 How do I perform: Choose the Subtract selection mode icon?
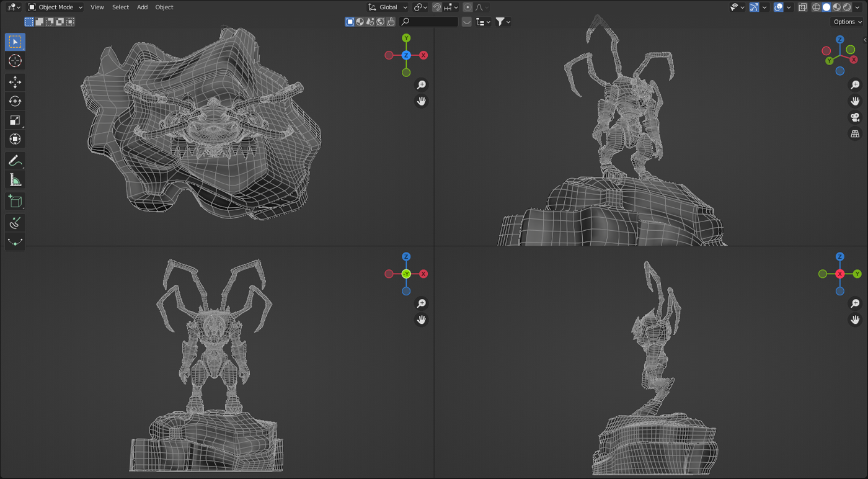tap(50, 22)
